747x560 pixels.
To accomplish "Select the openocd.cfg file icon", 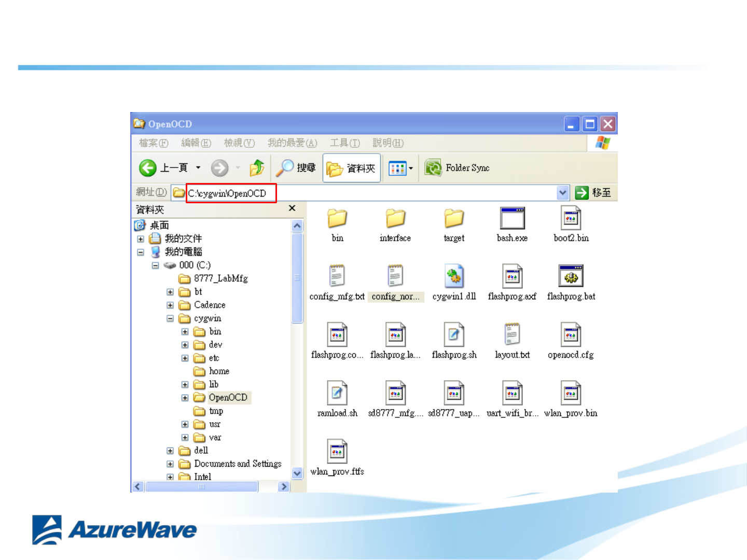I will (571, 334).
